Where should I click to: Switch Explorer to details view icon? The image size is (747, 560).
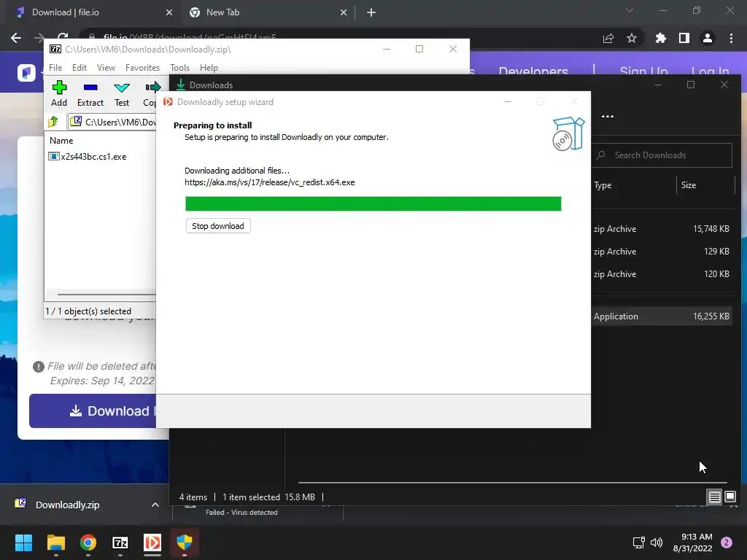click(x=714, y=497)
